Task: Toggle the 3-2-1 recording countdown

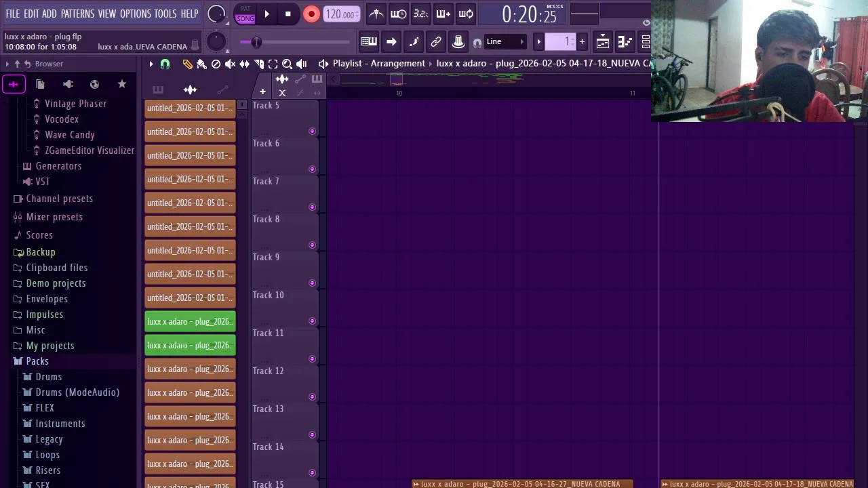Action: (421, 14)
